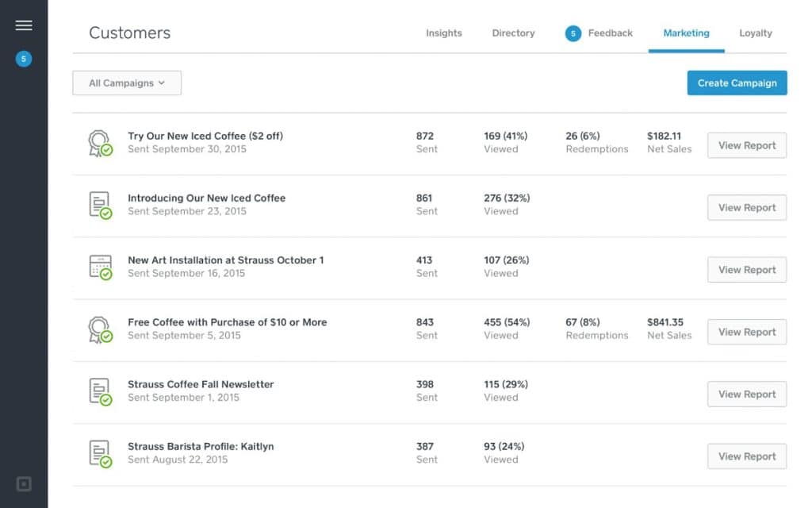Open the hamburger navigation menu

point(24,25)
